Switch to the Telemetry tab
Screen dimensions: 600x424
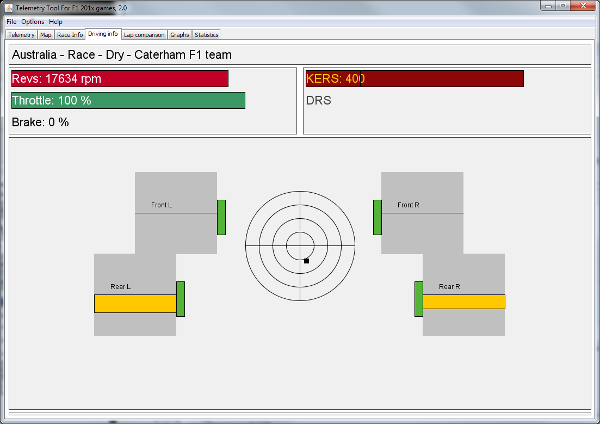21,35
